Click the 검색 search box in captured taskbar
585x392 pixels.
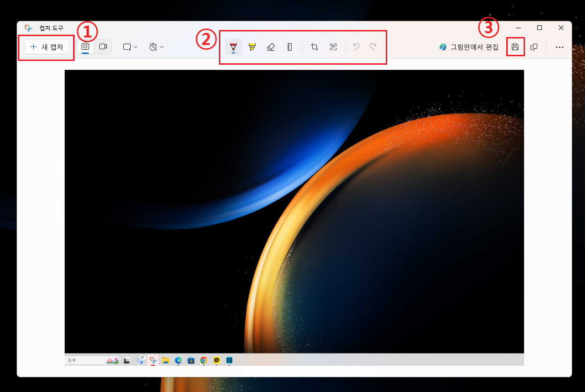92,360
